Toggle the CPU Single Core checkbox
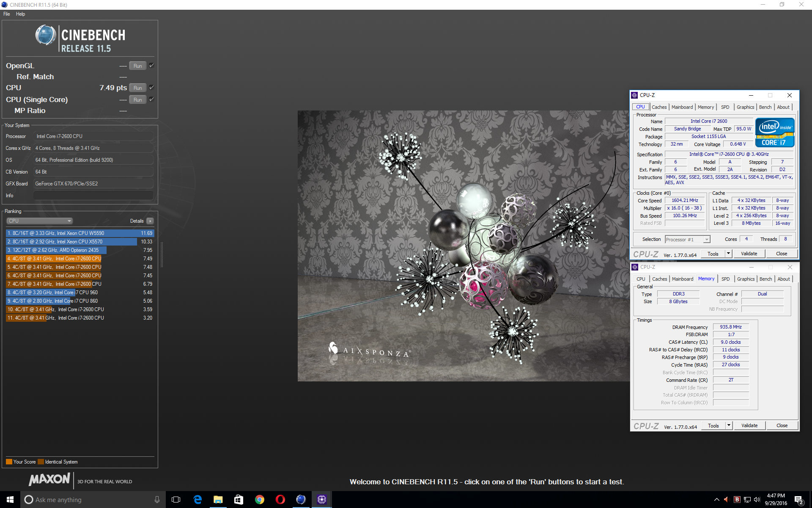The image size is (812, 508). (x=151, y=99)
